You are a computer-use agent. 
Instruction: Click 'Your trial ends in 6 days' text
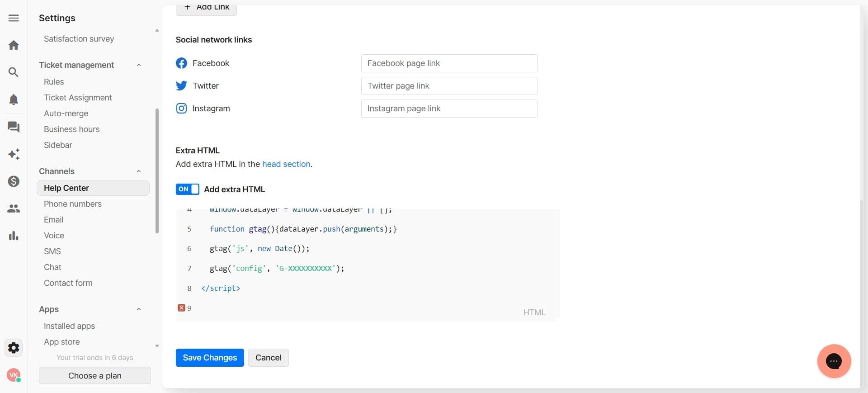pos(95,358)
